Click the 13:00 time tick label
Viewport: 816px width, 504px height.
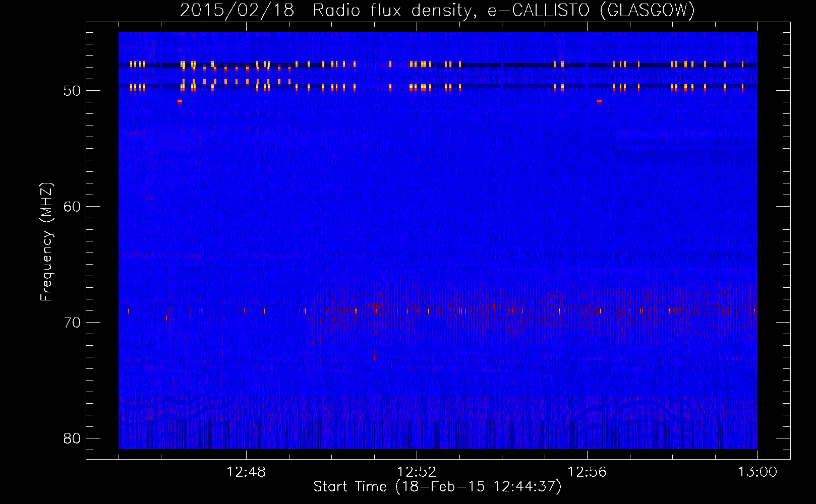point(757,472)
